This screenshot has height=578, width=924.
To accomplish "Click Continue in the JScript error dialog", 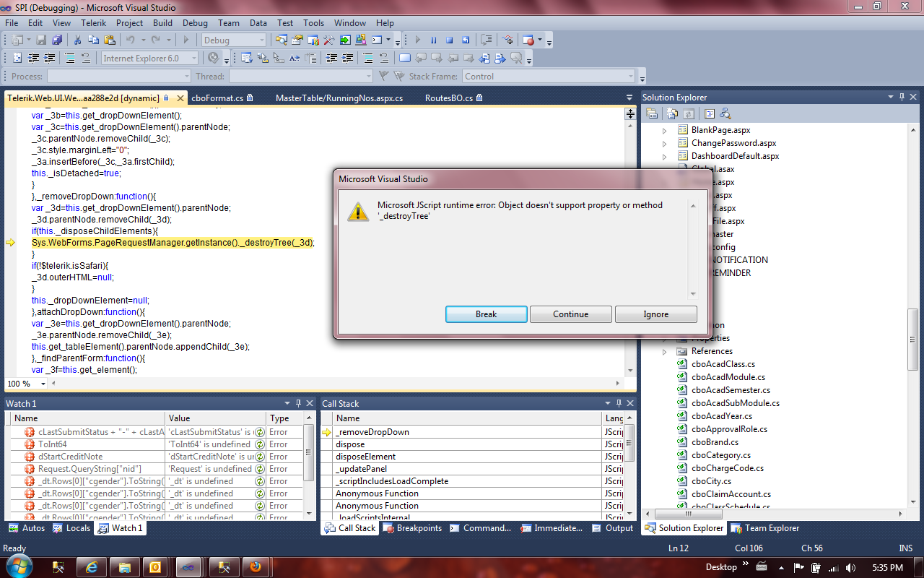I will click(571, 314).
